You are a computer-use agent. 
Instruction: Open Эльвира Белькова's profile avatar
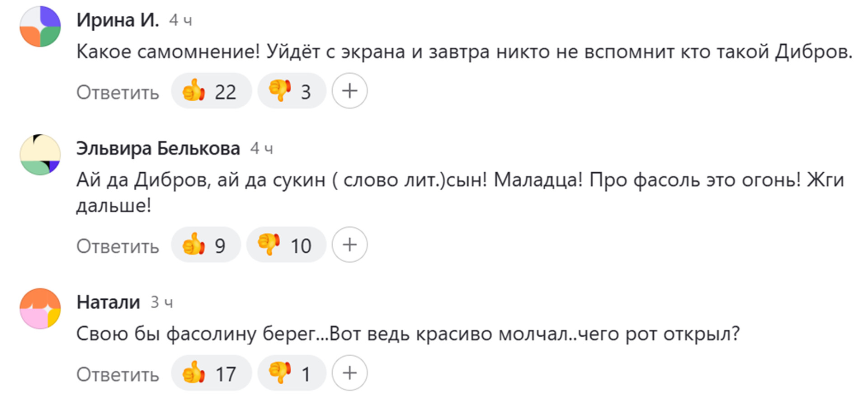pyautogui.click(x=40, y=155)
